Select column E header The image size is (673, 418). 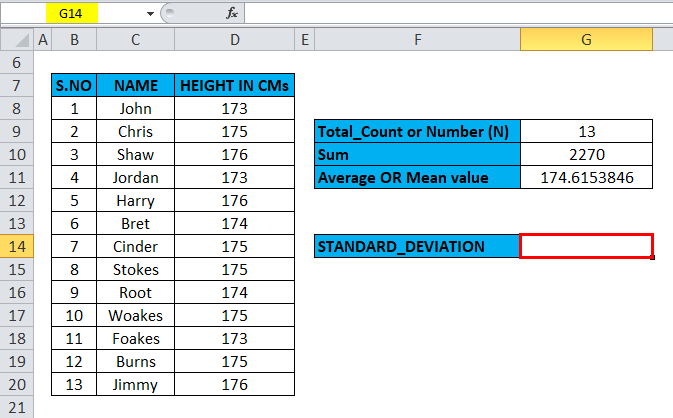305,40
